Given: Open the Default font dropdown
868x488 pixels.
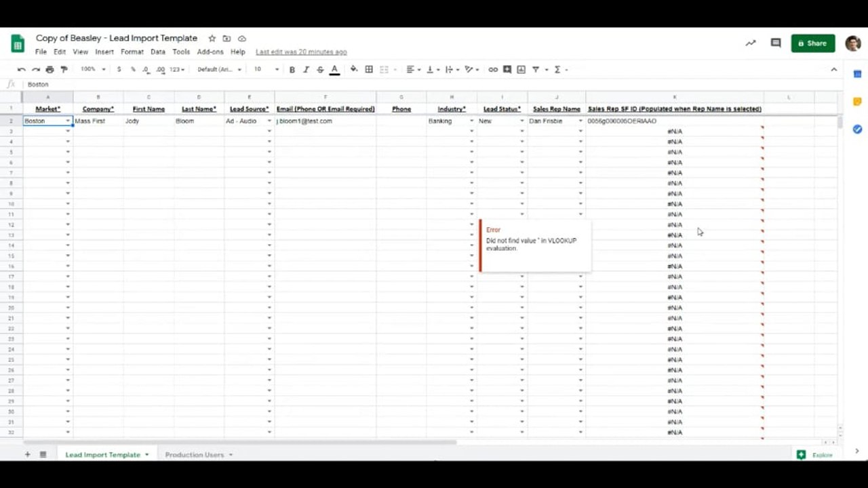Looking at the screenshot, I should point(219,69).
